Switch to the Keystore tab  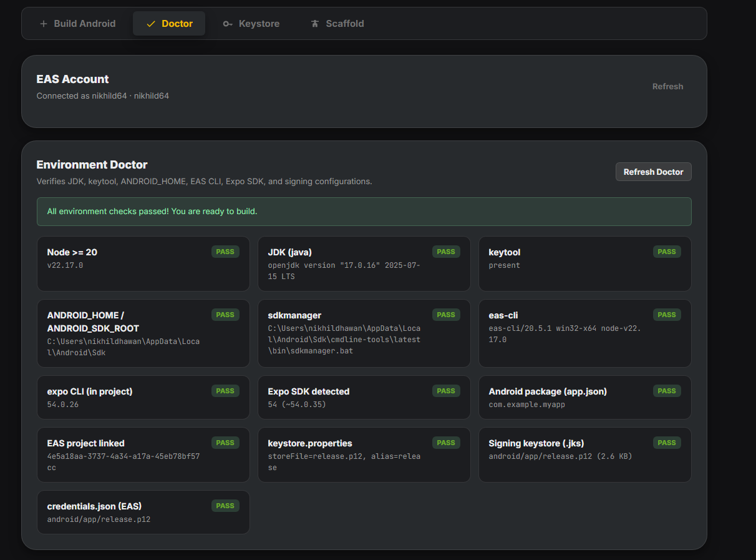click(251, 24)
